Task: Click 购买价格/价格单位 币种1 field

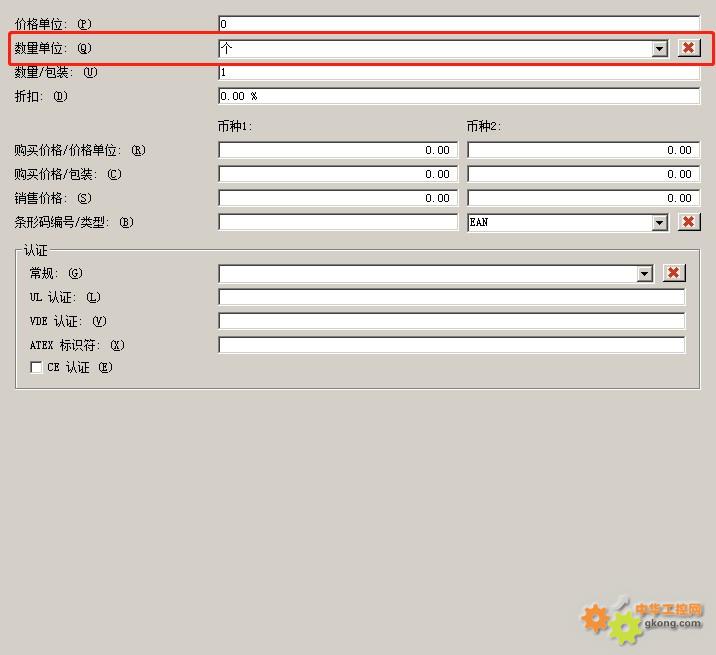Action: (x=338, y=150)
